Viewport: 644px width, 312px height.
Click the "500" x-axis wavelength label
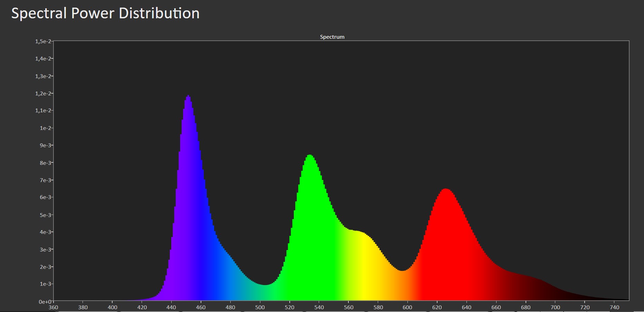[260, 307]
